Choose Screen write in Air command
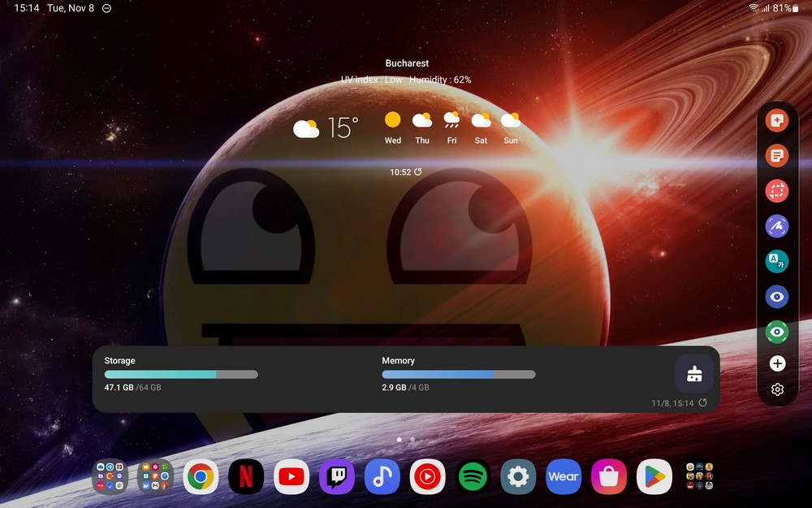 pos(777,226)
